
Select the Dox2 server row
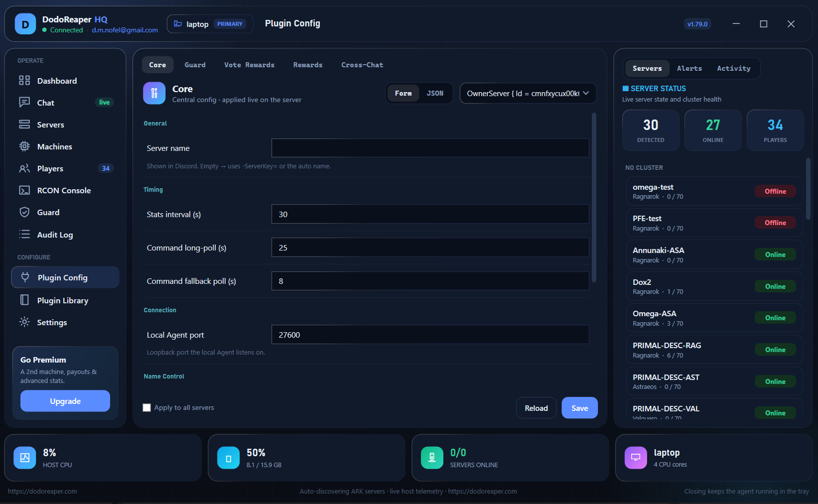[714, 286]
